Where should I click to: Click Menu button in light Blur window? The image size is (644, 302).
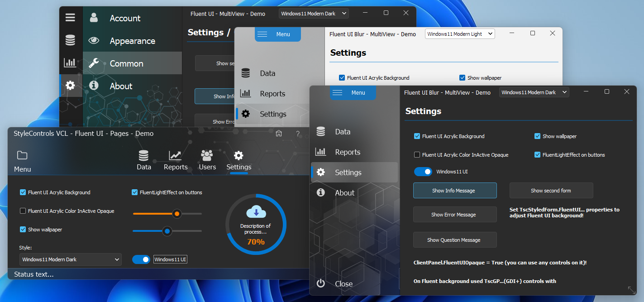(x=278, y=34)
